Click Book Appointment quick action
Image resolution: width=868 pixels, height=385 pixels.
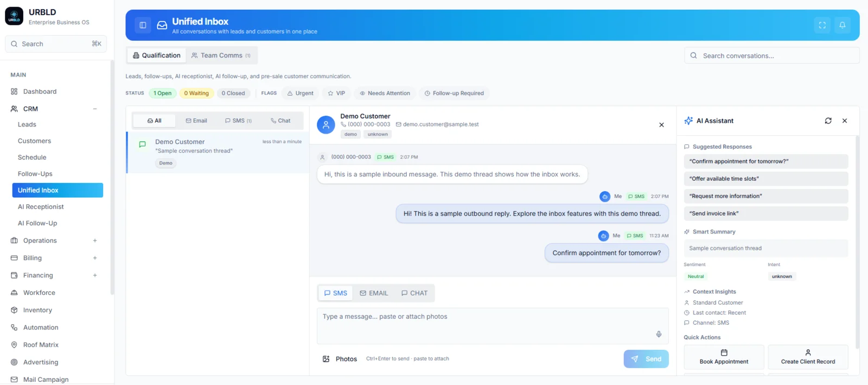click(x=724, y=357)
